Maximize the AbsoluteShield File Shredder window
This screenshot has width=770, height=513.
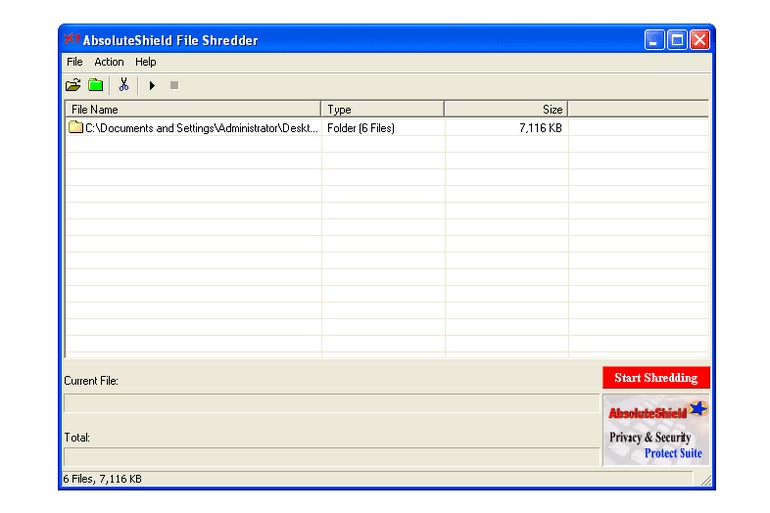[677, 40]
